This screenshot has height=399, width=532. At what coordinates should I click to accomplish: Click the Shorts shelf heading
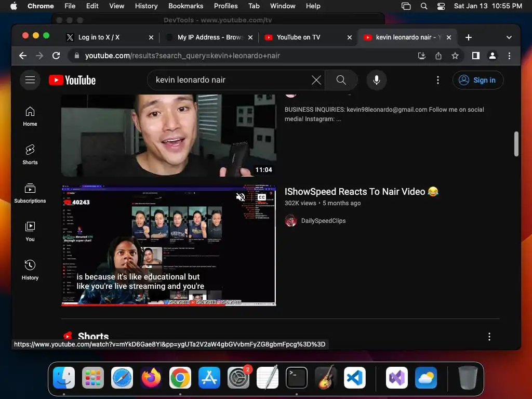[x=93, y=336]
